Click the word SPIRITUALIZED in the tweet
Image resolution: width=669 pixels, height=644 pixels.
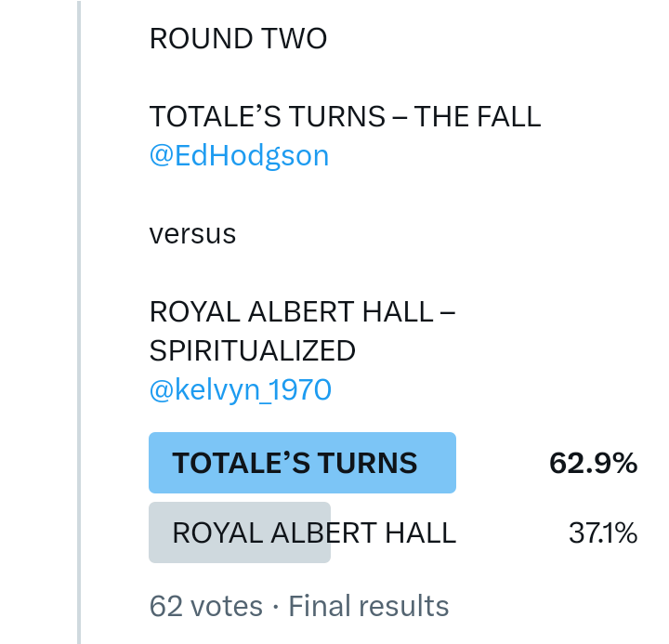[252, 351]
